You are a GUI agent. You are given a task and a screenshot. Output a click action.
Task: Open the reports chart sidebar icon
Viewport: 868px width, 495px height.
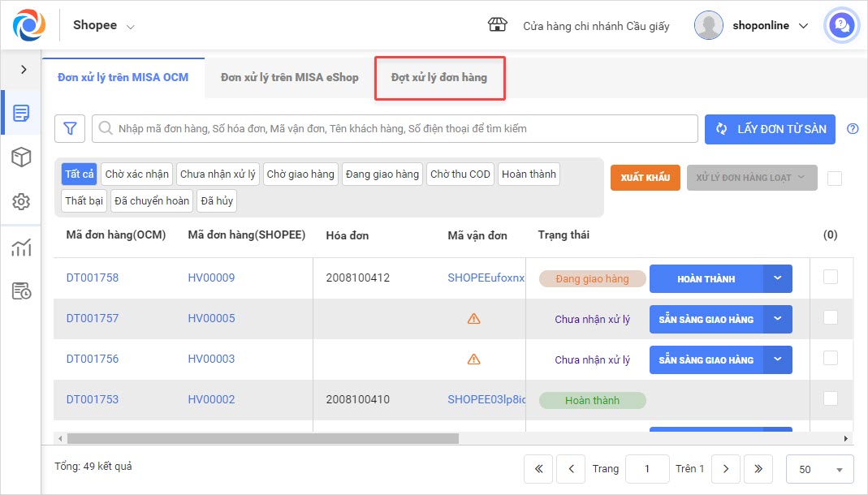(x=21, y=247)
